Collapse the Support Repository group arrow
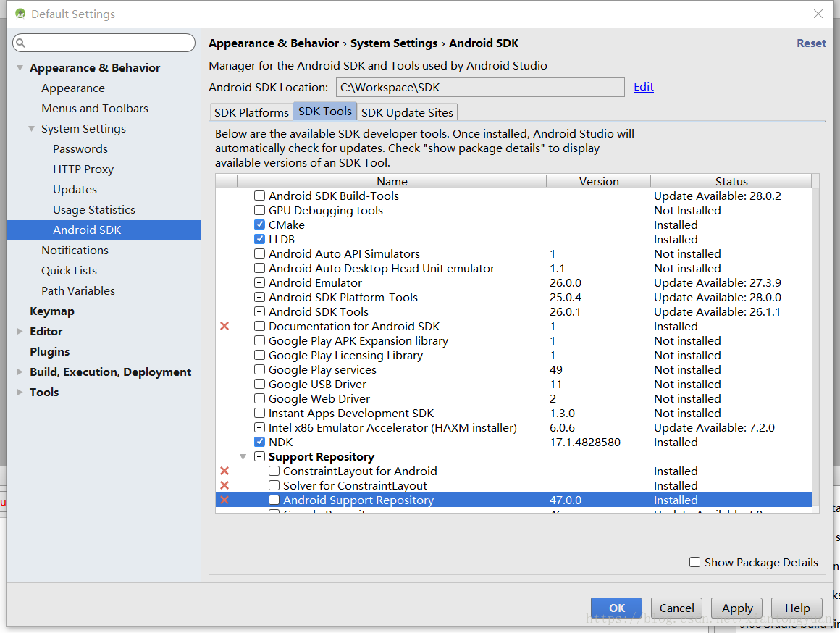The height and width of the screenshot is (633, 840). [x=243, y=457]
